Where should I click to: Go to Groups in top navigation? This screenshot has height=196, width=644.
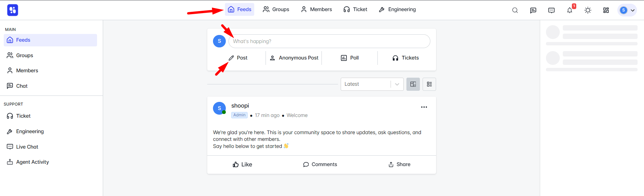tap(276, 9)
